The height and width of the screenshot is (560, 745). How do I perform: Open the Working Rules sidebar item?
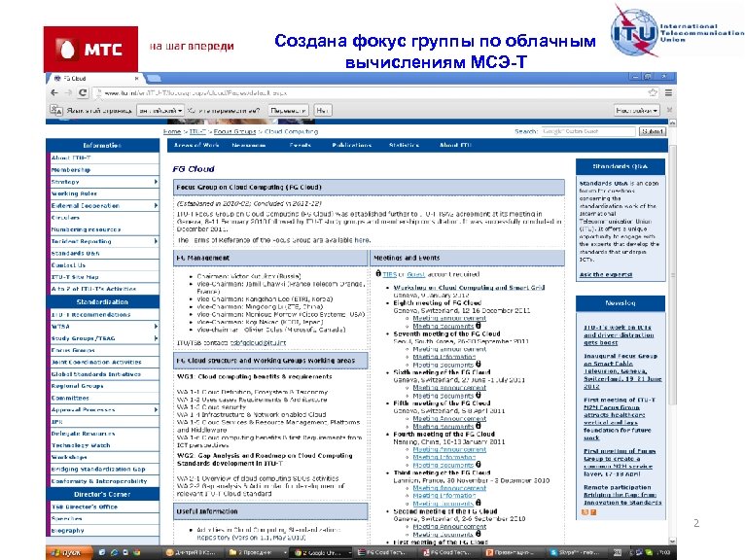pyautogui.click(x=74, y=193)
